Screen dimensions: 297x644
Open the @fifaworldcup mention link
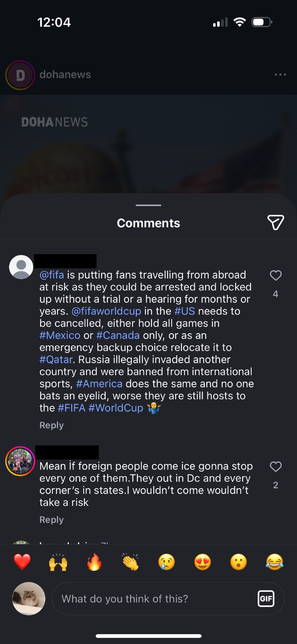point(106,311)
